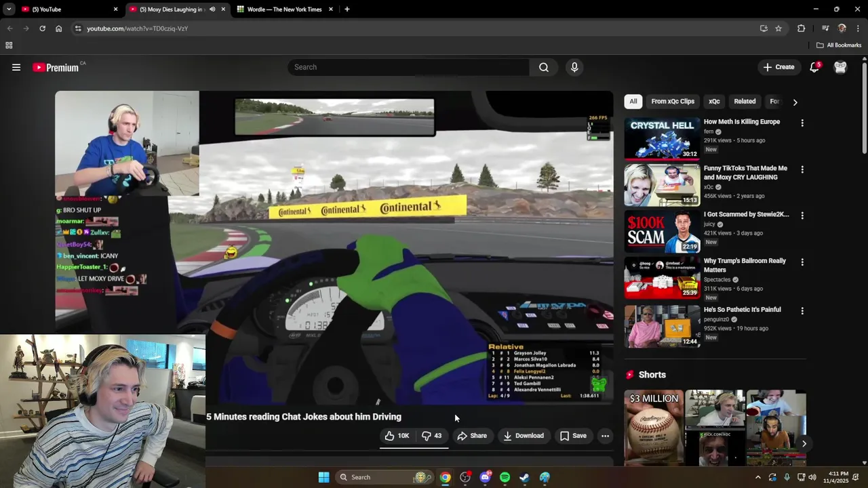Open Chrome extensions puzzle icon
This screenshot has height=488, width=868.
click(801, 28)
